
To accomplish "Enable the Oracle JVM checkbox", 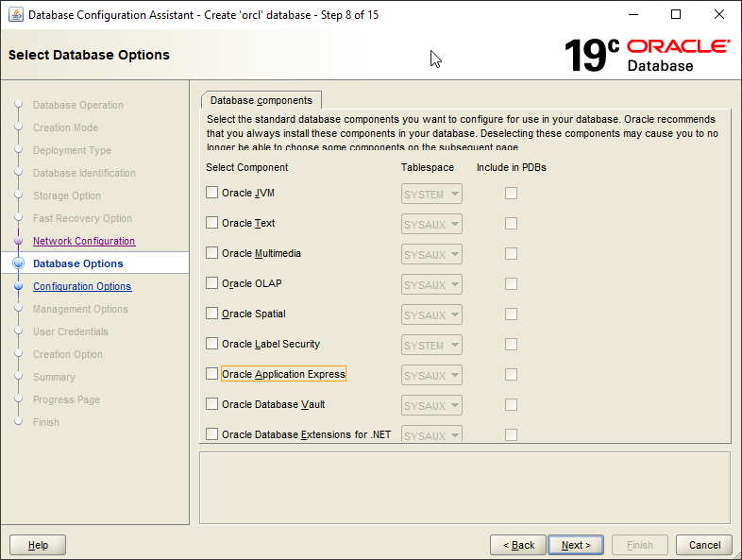I will coord(212,193).
